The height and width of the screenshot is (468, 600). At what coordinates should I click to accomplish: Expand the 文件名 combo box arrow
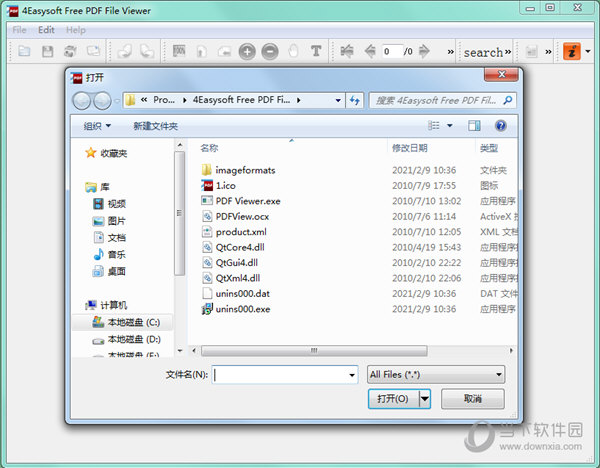tap(352, 375)
